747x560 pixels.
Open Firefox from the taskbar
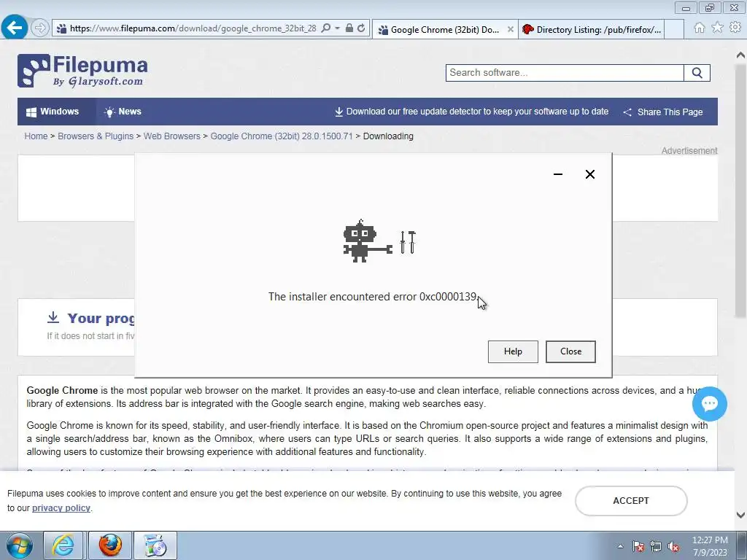(x=110, y=545)
